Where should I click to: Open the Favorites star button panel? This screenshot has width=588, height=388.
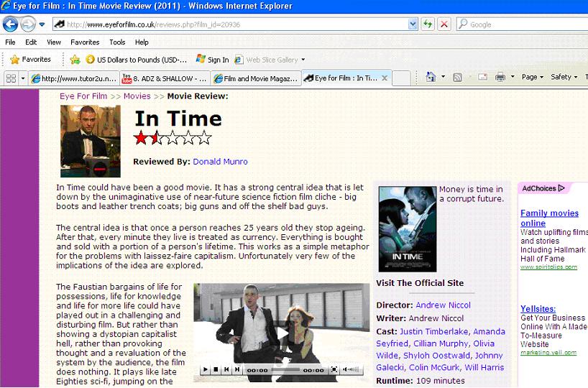click(x=30, y=59)
